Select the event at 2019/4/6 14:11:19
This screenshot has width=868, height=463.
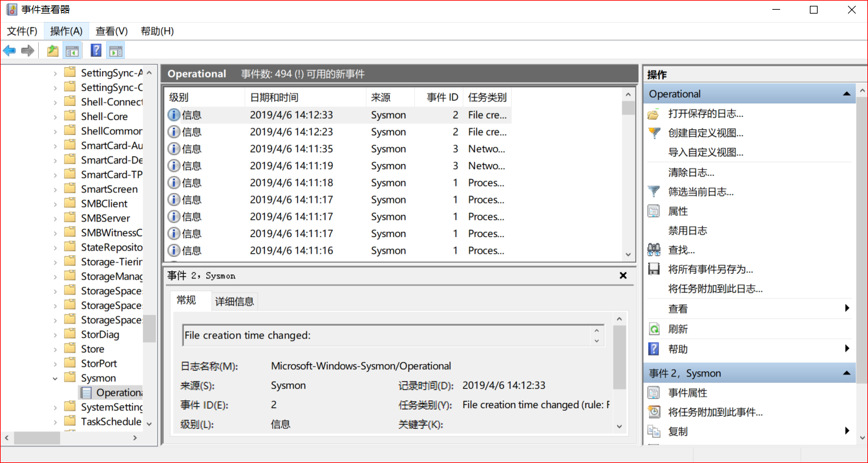(338, 166)
